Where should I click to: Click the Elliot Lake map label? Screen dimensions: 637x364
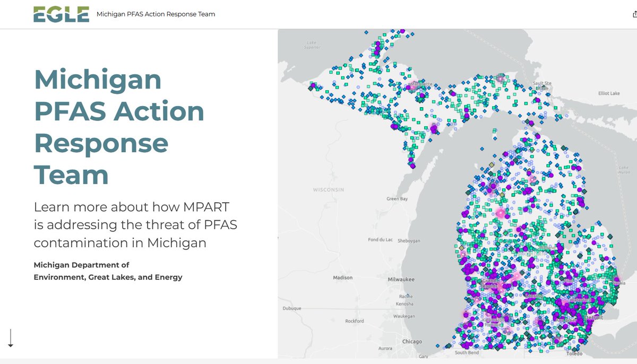[x=609, y=93]
